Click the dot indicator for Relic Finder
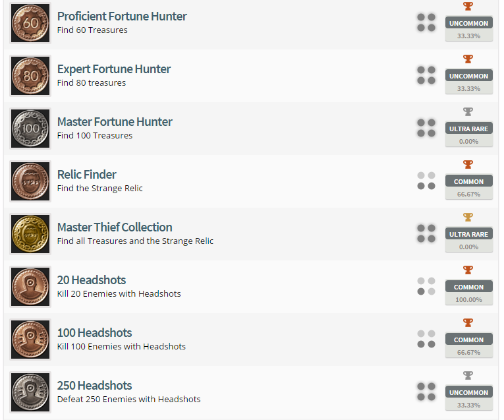The width and height of the screenshot is (504, 420). [x=426, y=181]
